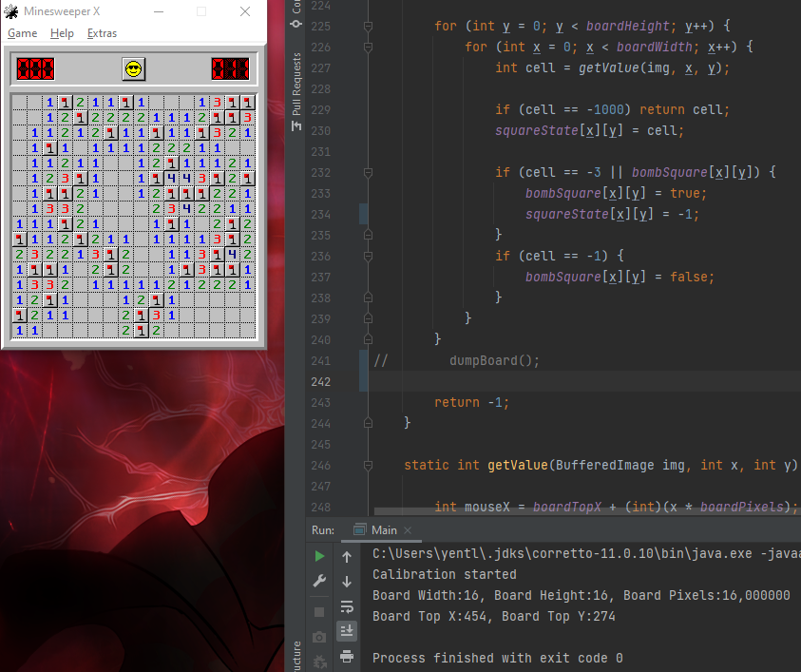This screenshot has height=672, width=801.
Task: Click 'bombSquare[x][y] = true;' code line
Action: [616, 194]
